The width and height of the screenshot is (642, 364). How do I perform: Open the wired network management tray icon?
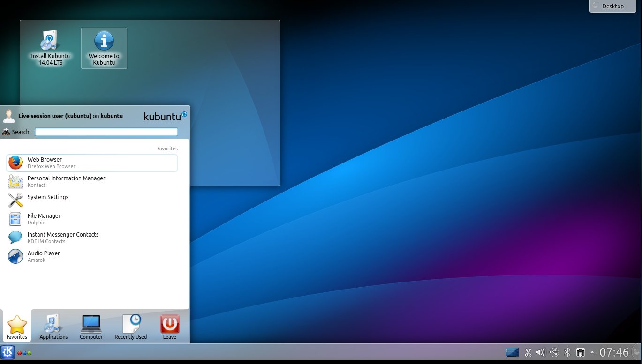coord(580,352)
